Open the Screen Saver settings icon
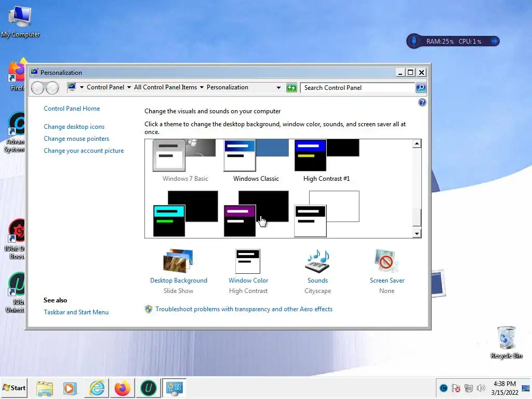This screenshot has width=532, height=399. tap(387, 261)
